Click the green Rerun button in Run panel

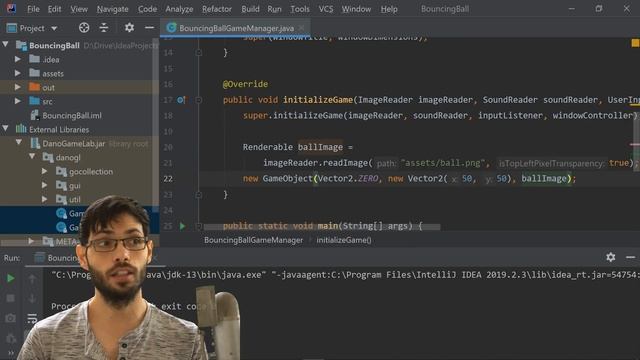click(11, 278)
